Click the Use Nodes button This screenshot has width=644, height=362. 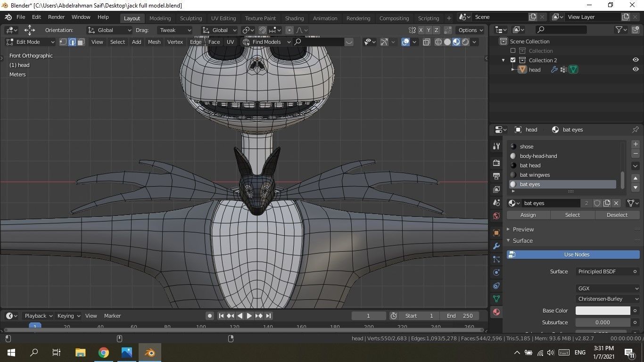[x=573, y=255]
